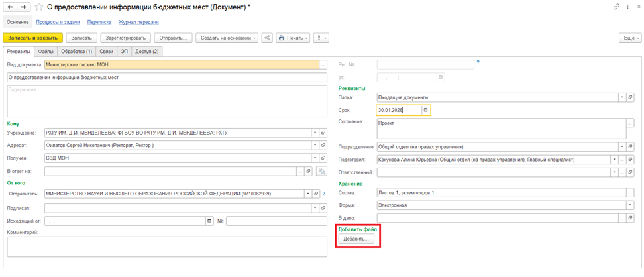Screen dimensions: 644x277
Task: Expand the Учреждение dropdown list
Action: click(x=315, y=133)
